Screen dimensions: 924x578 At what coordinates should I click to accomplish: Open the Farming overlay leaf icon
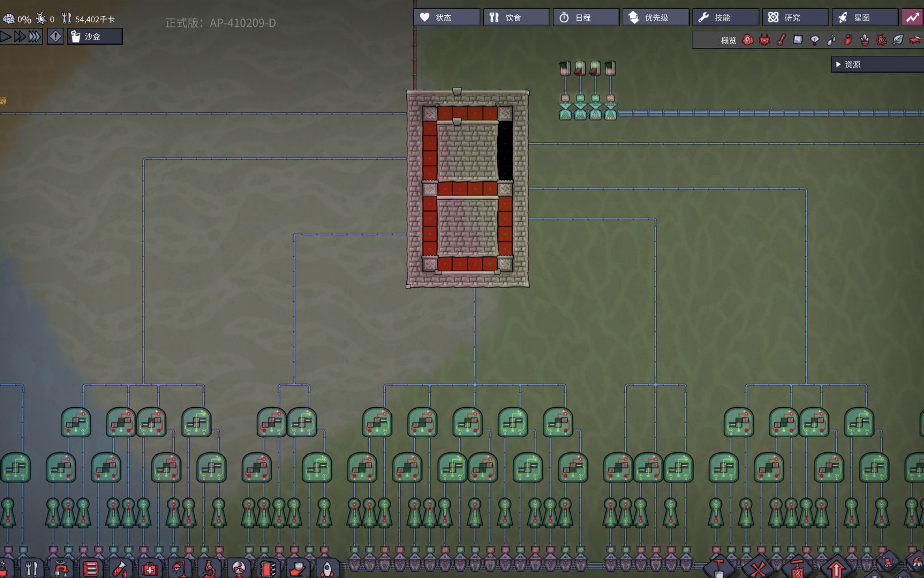click(898, 40)
